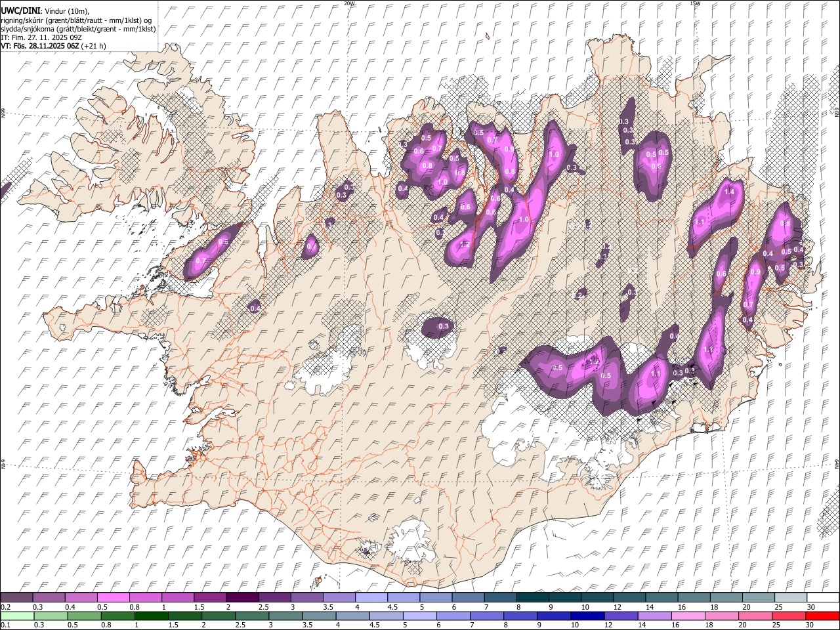The image size is (840, 630).
Task: Select the 'IT: Fim. 27. 11. 2025 09Z' line
Action: tap(41, 37)
